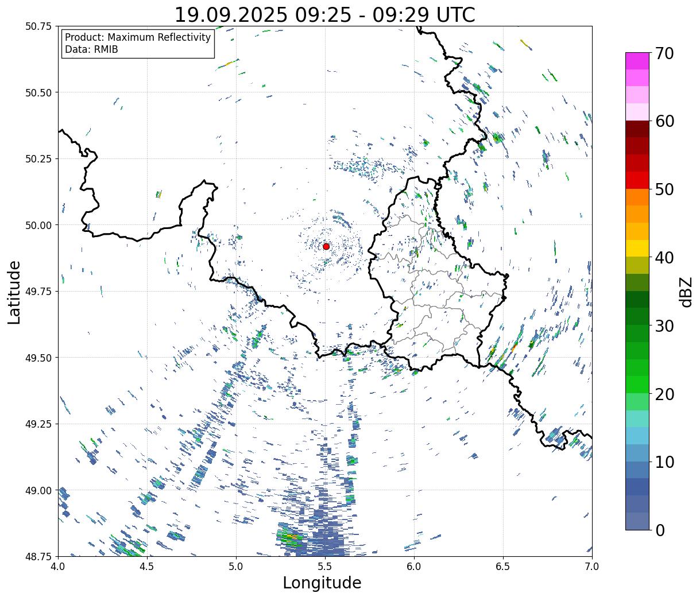Select the blue 10 dBZ colorbar band
The image size is (700, 597).
click(637, 470)
